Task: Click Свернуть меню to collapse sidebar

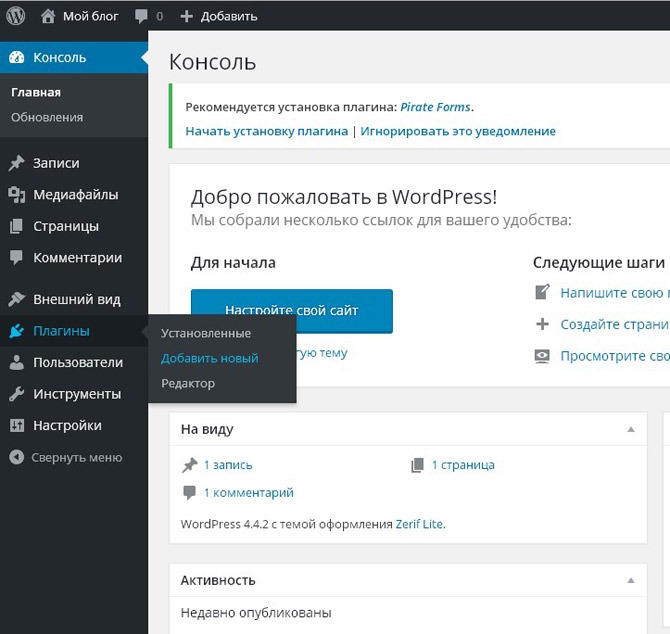Action: click(x=76, y=458)
